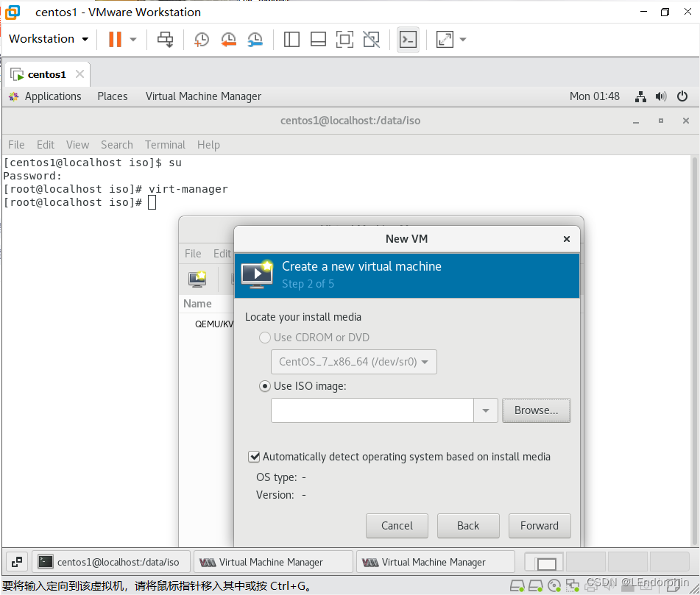Click the workspace switcher first workspace
The image size is (700, 595).
[x=544, y=563]
